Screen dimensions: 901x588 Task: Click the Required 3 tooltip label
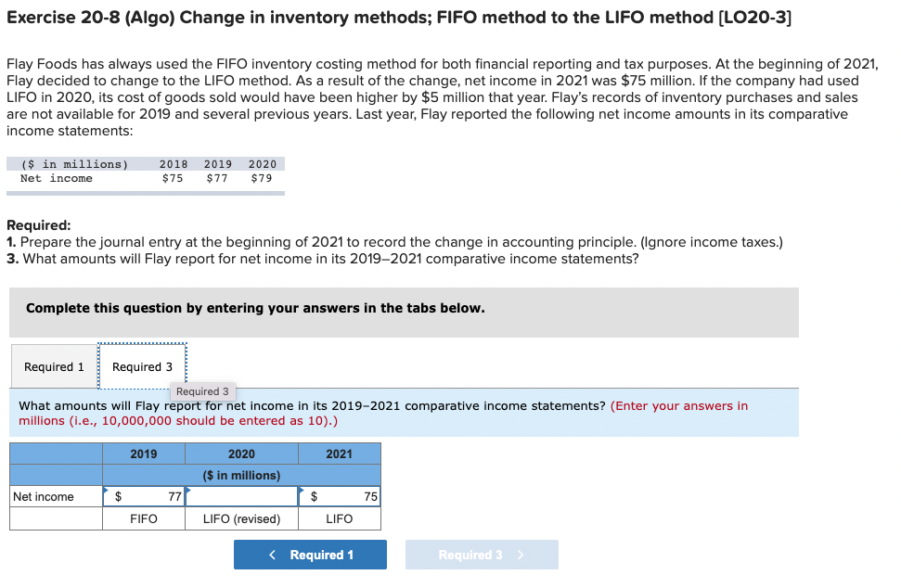point(203,391)
